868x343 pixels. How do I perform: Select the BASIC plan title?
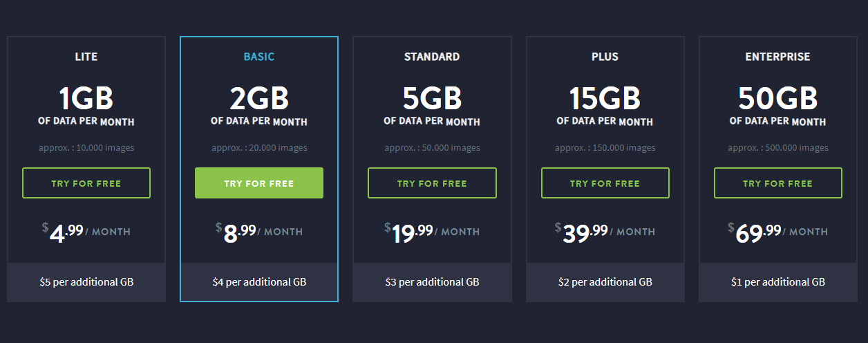pos(259,57)
